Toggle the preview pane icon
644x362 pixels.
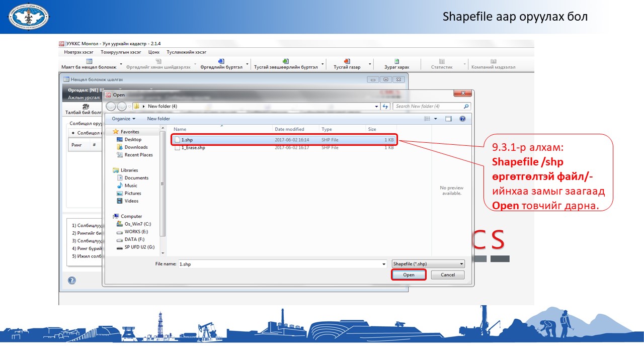pyautogui.click(x=448, y=119)
